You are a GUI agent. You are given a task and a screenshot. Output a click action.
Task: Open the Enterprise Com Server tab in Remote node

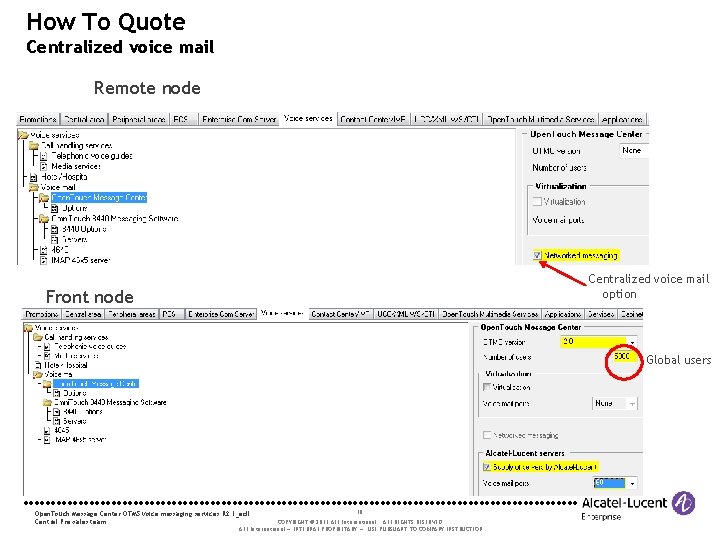[x=239, y=119]
